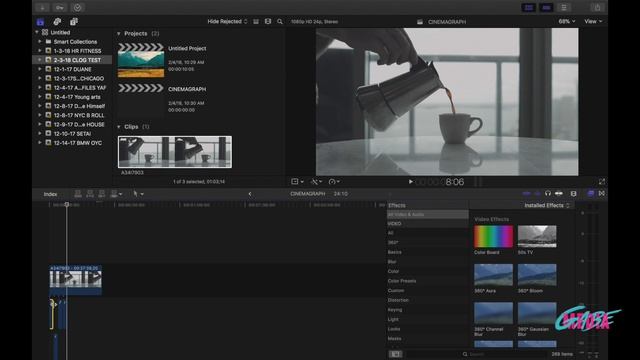This screenshot has height=360, width=640.
Task: Select the clip in the timeline
Action: (76, 280)
